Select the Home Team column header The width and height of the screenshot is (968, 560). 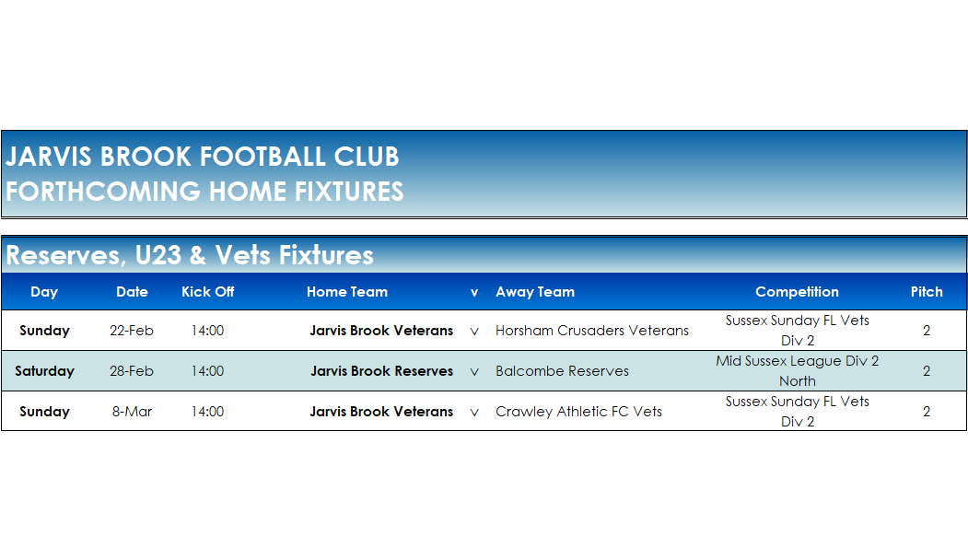[347, 292]
